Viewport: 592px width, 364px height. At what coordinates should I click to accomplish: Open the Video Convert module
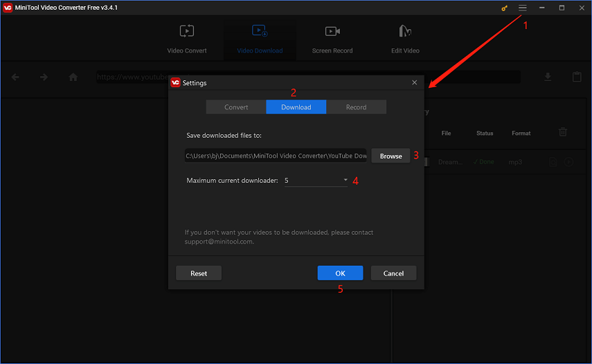[x=187, y=39]
